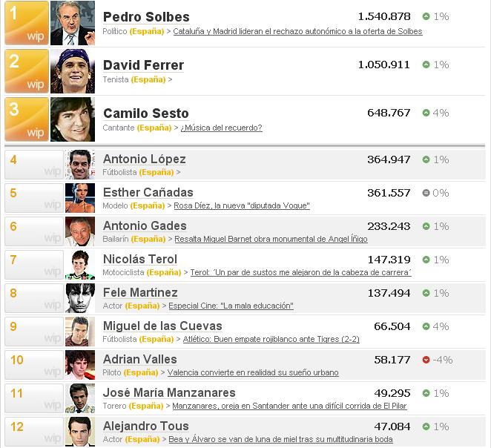Click the green trend arrow for Camilo Sesto

pyautogui.click(x=426, y=113)
